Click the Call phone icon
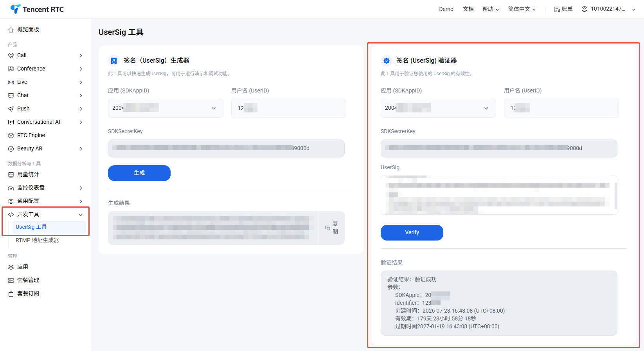 pyautogui.click(x=11, y=56)
